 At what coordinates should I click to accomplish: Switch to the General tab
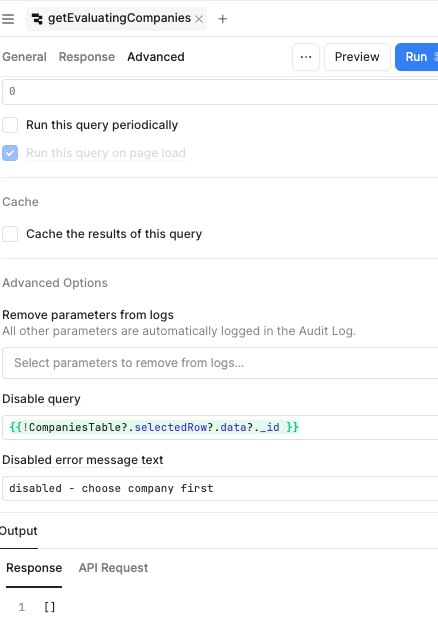pyautogui.click(x=24, y=57)
